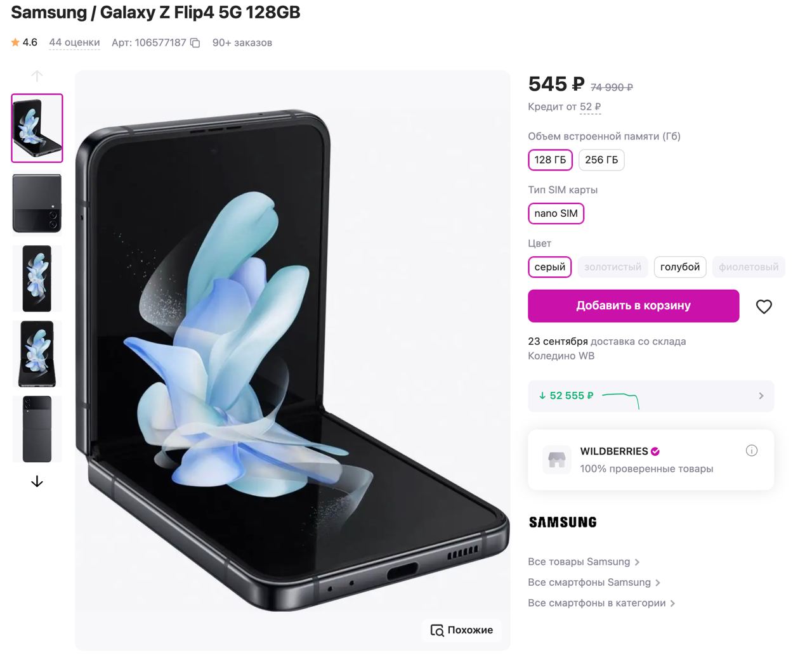Screen dimensions: 812x660
Task: Open Все товары Samsung link chevron
Action: coord(637,562)
